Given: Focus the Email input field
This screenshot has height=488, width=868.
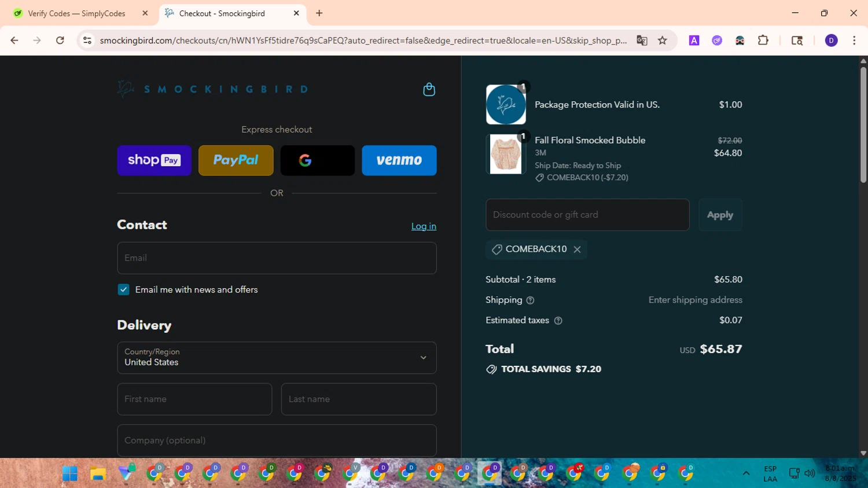Looking at the screenshot, I should (x=277, y=258).
